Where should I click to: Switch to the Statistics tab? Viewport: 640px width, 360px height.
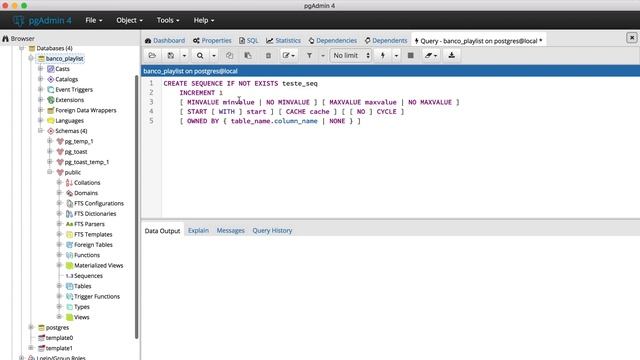click(x=283, y=40)
